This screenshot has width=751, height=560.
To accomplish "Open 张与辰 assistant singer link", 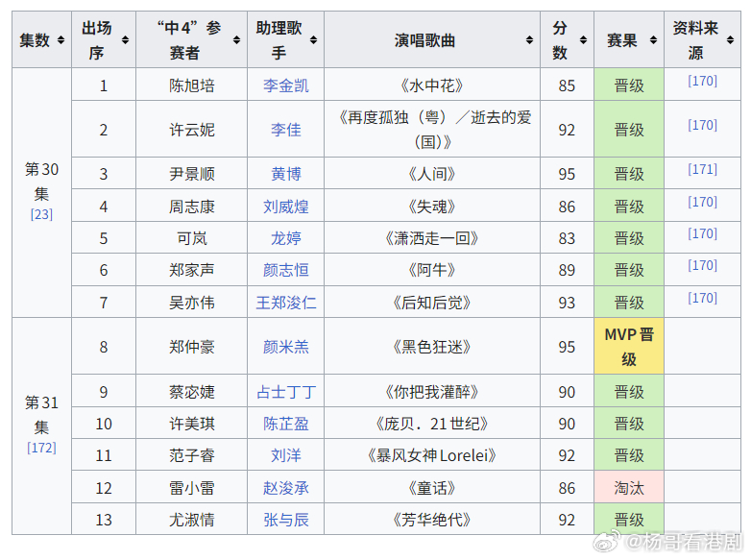I will (x=286, y=520).
